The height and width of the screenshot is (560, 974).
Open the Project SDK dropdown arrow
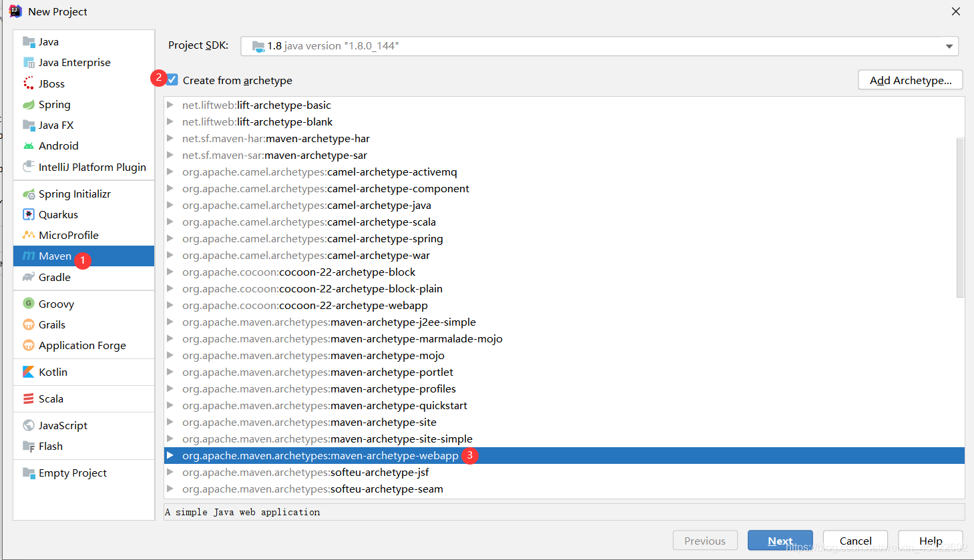pos(949,46)
